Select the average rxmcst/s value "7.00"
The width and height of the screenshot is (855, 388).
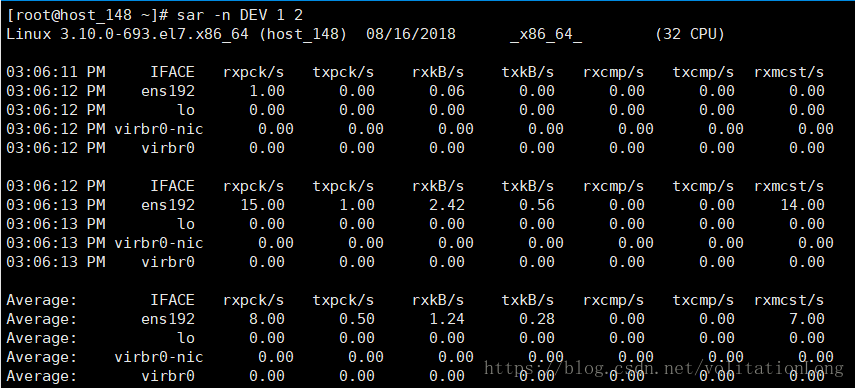pos(806,319)
